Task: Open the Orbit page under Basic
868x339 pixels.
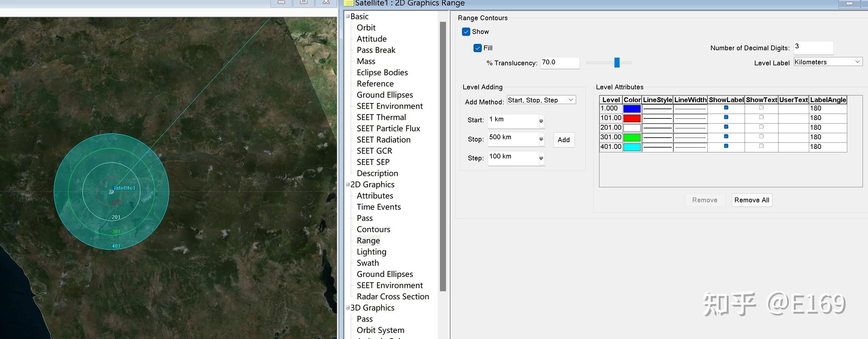Action: [x=366, y=28]
